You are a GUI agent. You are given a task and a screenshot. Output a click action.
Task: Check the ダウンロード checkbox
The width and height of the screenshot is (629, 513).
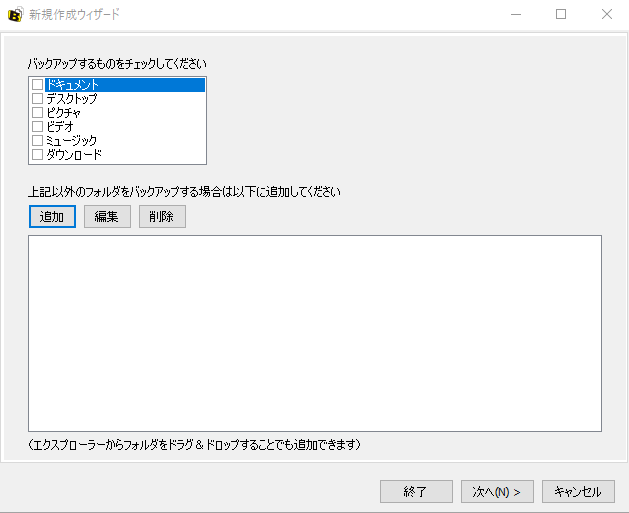coord(37,155)
